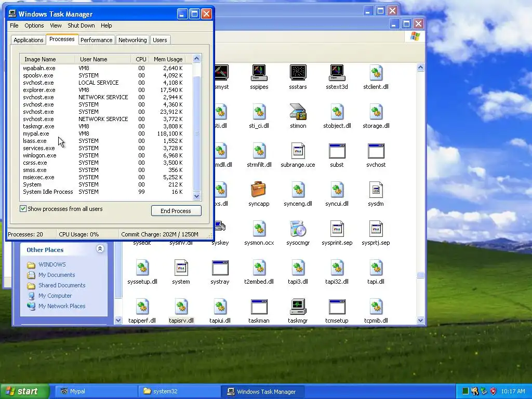Select the ssstars screensaver icon

(298, 73)
